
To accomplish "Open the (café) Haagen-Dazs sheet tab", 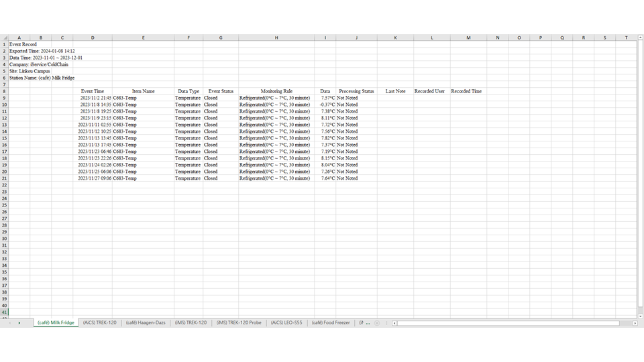I will [x=146, y=323].
